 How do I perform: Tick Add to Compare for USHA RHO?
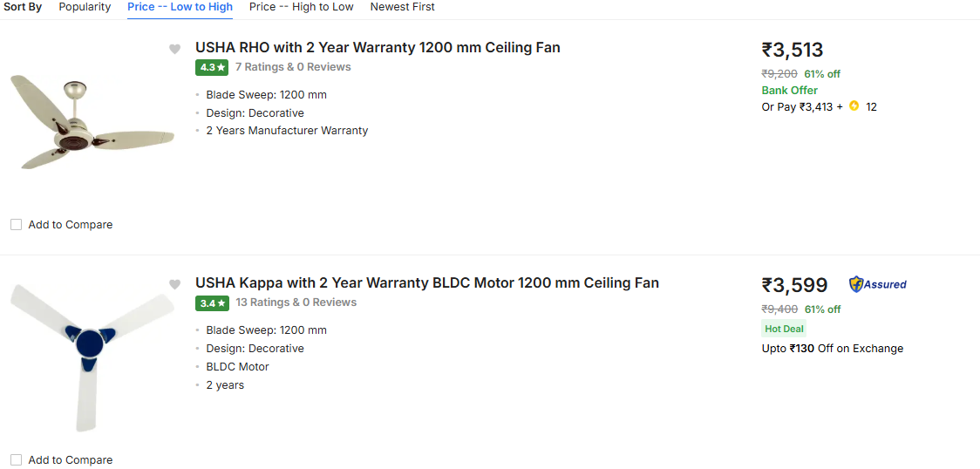16,225
